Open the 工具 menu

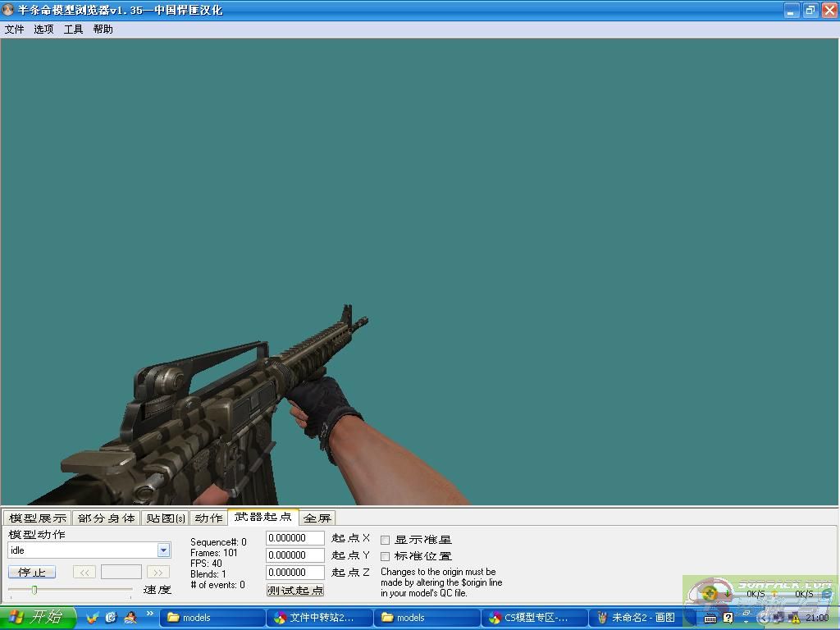[x=73, y=30]
